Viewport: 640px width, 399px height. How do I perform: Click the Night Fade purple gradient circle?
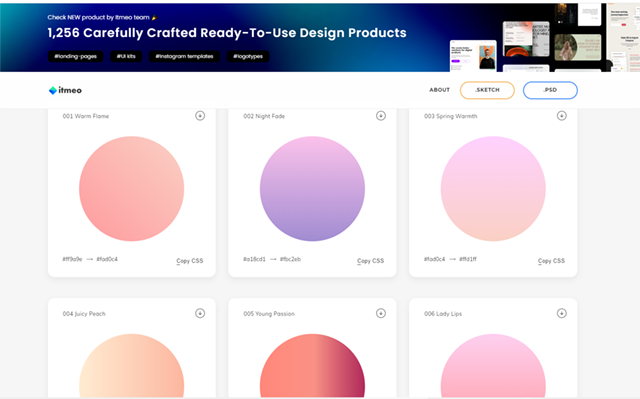312,188
